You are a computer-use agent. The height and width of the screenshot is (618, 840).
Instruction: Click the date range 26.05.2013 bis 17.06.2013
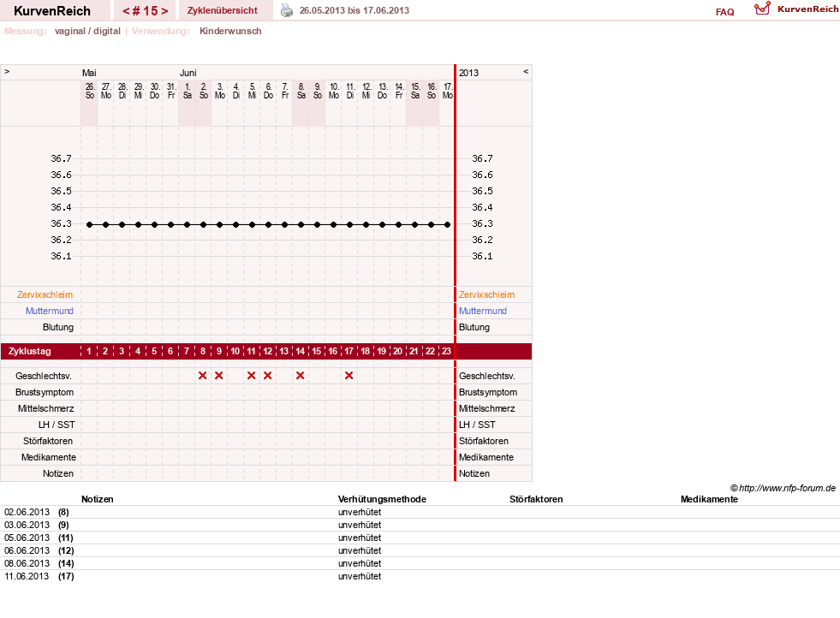pyautogui.click(x=354, y=10)
